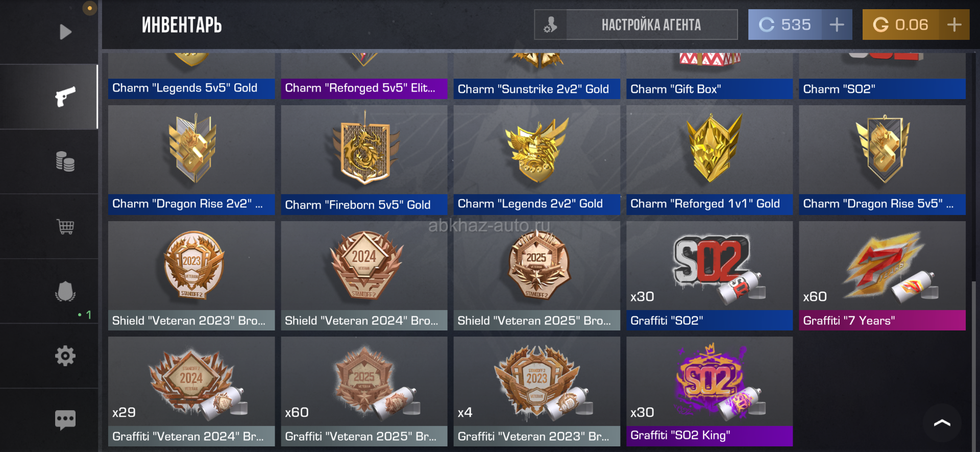Select Graffiti "SO2 King" item
Viewport: 980px width, 452px height.
[x=709, y=392]
